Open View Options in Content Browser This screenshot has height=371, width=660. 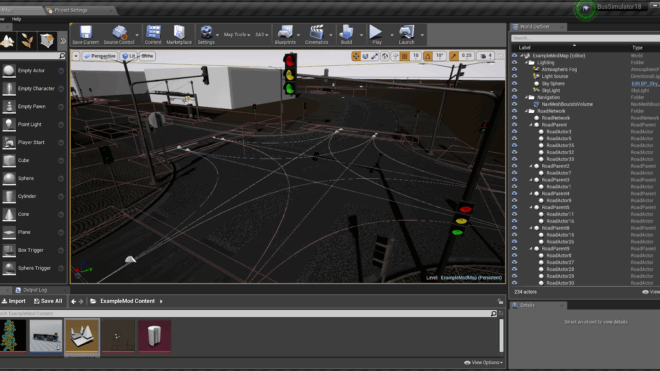pos(483,363)
